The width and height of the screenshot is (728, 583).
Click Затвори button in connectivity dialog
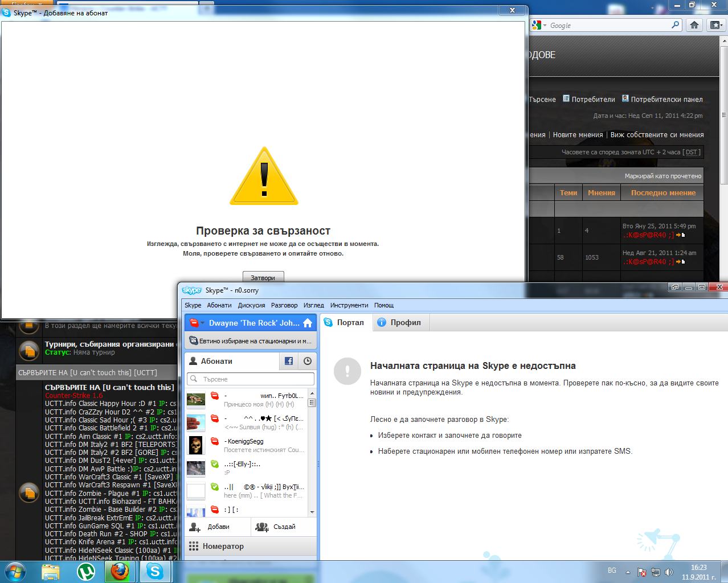coord(263,278)
